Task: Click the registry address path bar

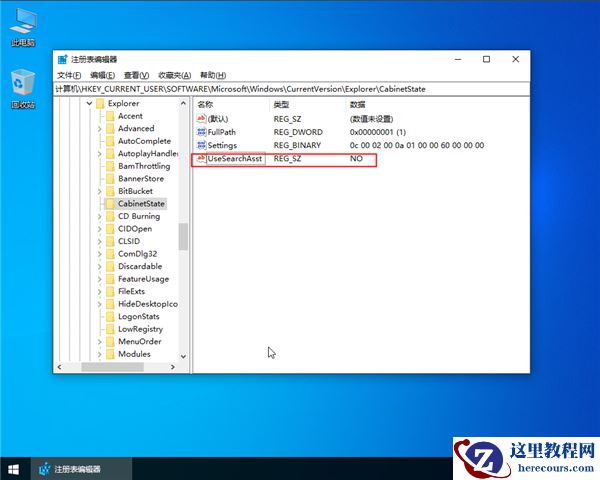Action: tap(292, 89)
